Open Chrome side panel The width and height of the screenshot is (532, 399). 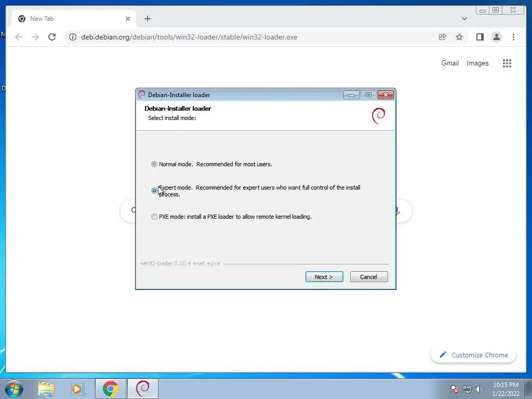point(480,37)
